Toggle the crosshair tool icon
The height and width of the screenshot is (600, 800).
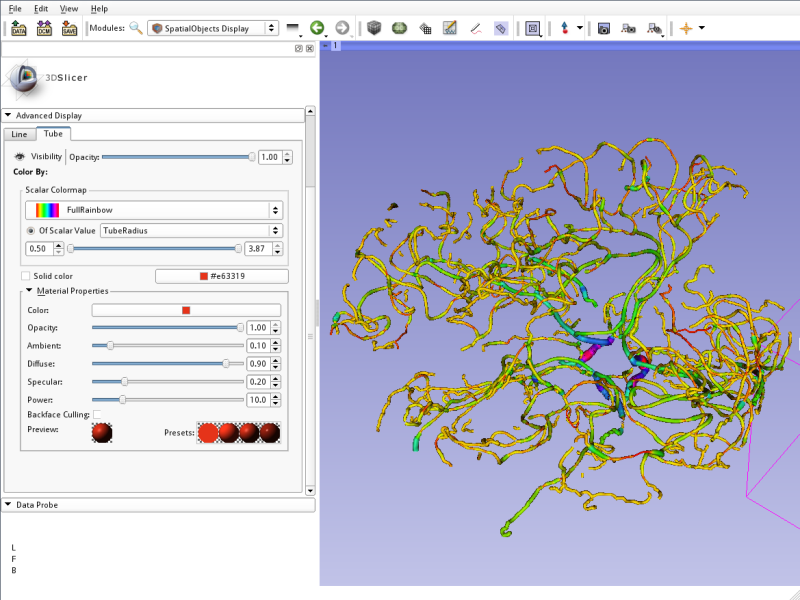pyautogui.click(x=686, y=28)
